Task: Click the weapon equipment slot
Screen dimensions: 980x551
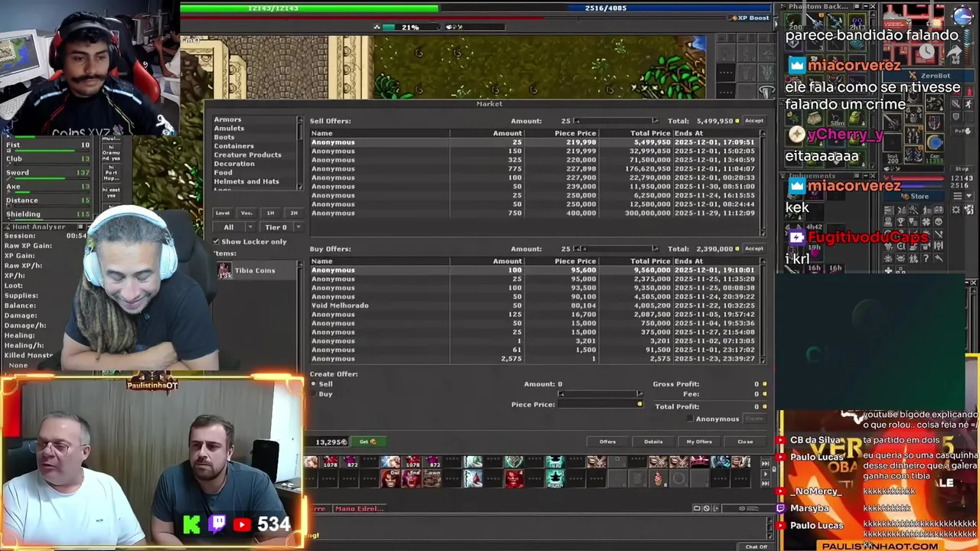Action: 893,122
